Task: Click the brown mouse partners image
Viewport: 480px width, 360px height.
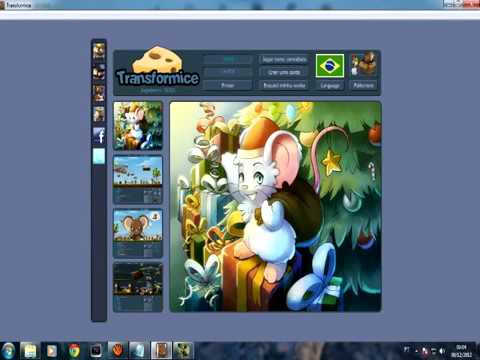Action: [x=364, y=64]
